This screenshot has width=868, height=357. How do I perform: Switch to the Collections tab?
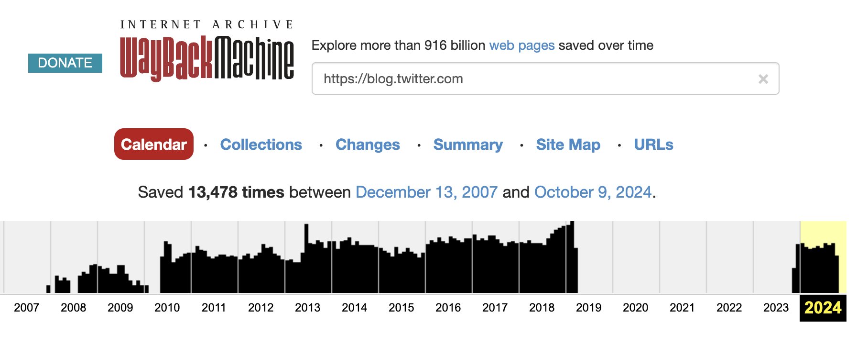pos(261,145)
